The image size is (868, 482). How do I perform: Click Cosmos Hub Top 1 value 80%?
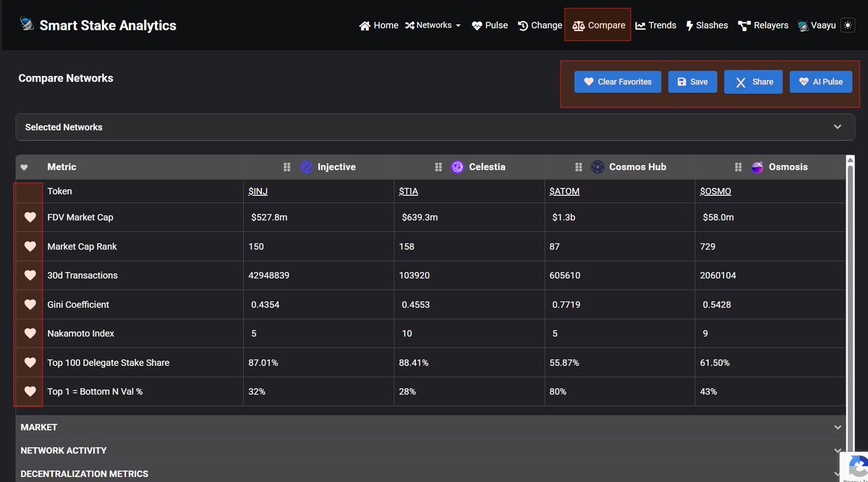click(x=558, y=391)
